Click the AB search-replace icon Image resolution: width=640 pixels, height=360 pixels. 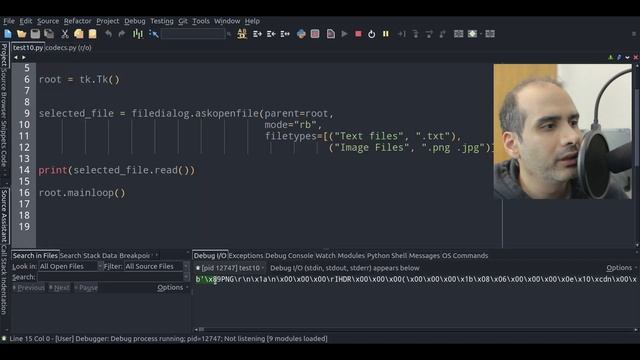pos(242,34)
